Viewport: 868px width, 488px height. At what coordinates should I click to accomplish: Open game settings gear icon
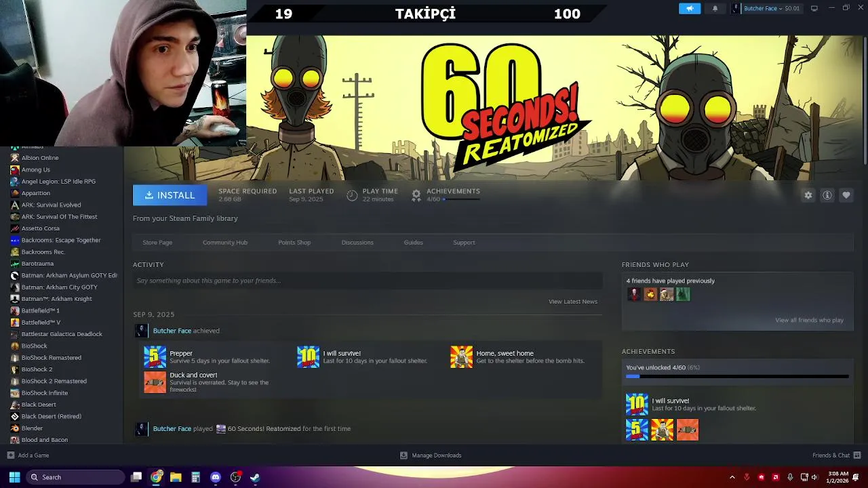click(x=808, y=195)
